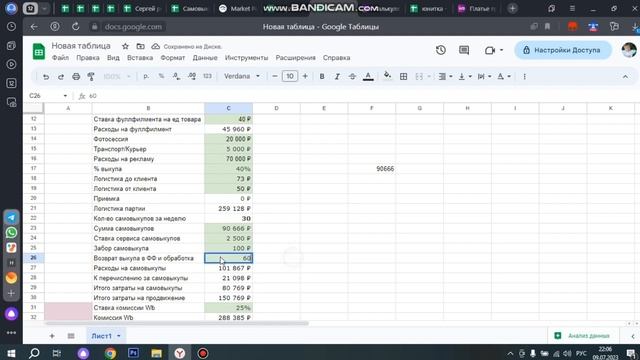This screenshot has width=640, height=360.
Task: Open a new browser tab
Action: coord(513,9)
